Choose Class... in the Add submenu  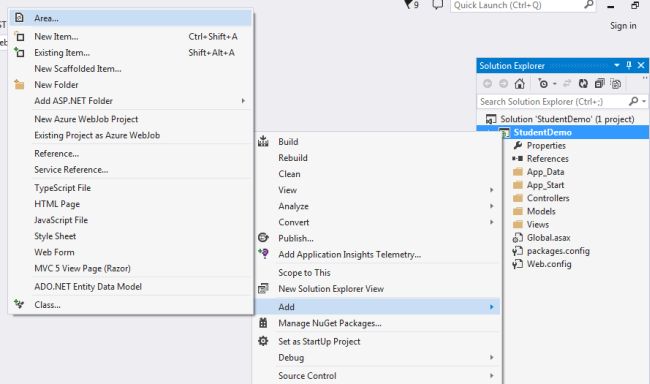click(130, 305)
